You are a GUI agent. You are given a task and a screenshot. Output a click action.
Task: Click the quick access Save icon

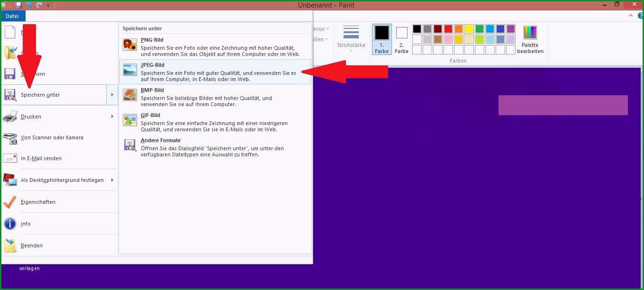(x=19, y=5)
